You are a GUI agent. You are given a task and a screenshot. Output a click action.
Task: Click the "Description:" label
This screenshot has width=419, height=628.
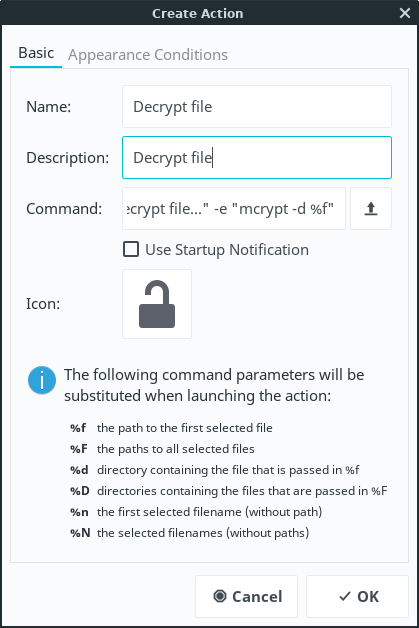click(67, 158)
